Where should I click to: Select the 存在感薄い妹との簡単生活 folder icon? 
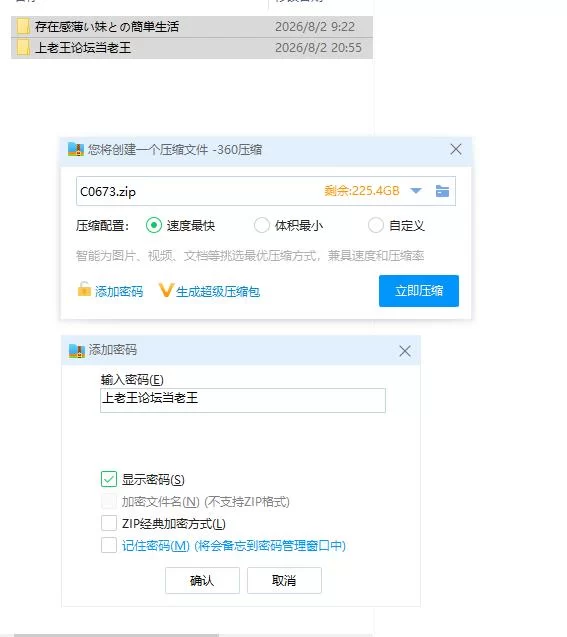[23, 27]
